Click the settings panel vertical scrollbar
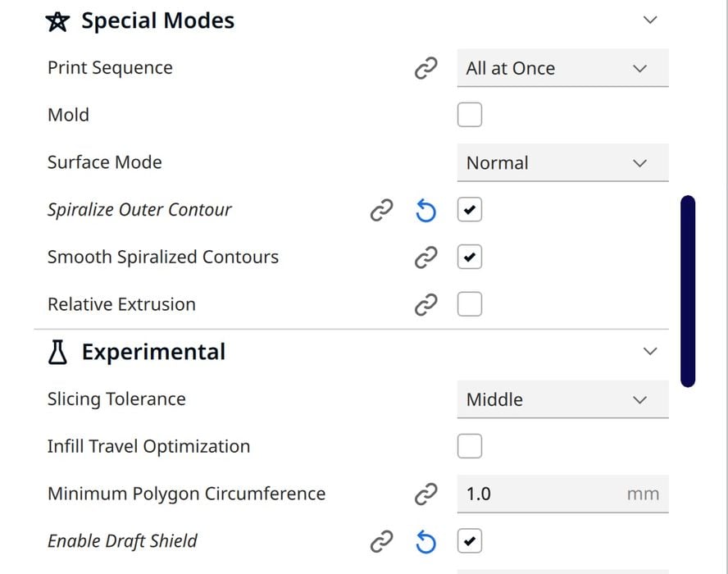Viewport: 728px width, 574px height. click(688, 291)
